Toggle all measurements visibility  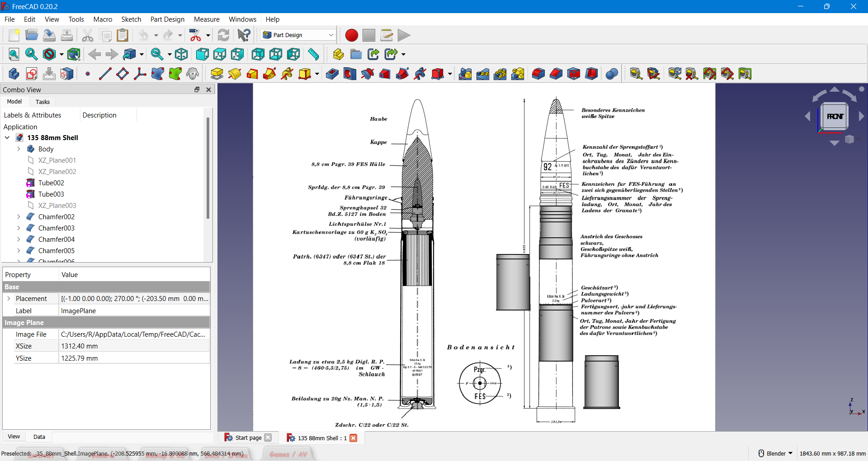pos(709,74)
